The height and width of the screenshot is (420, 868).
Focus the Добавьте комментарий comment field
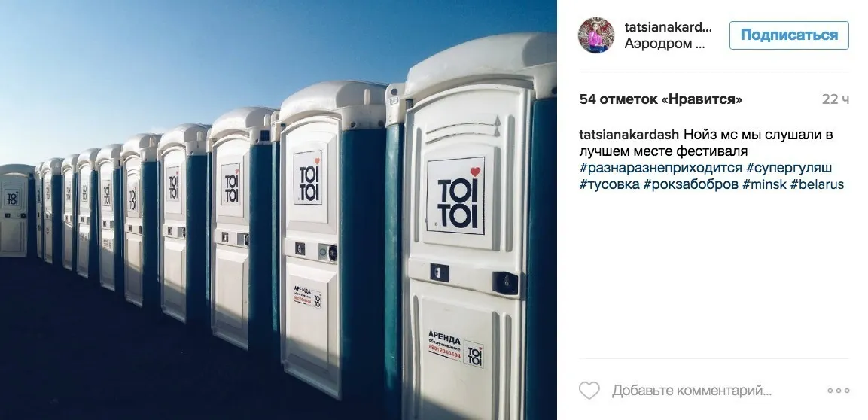pos(692,391)
